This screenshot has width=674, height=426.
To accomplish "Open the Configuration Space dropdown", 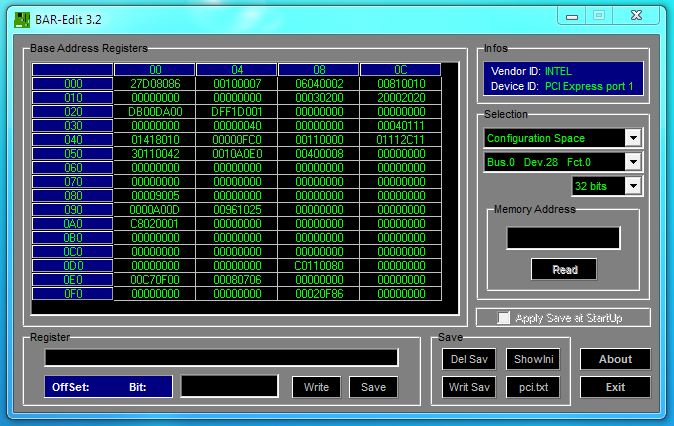I will click(634, 138).
